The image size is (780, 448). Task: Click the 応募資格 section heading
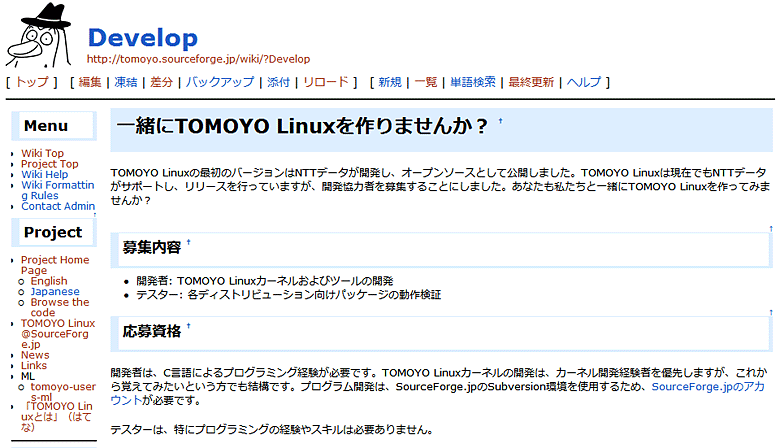pos(152,331)
